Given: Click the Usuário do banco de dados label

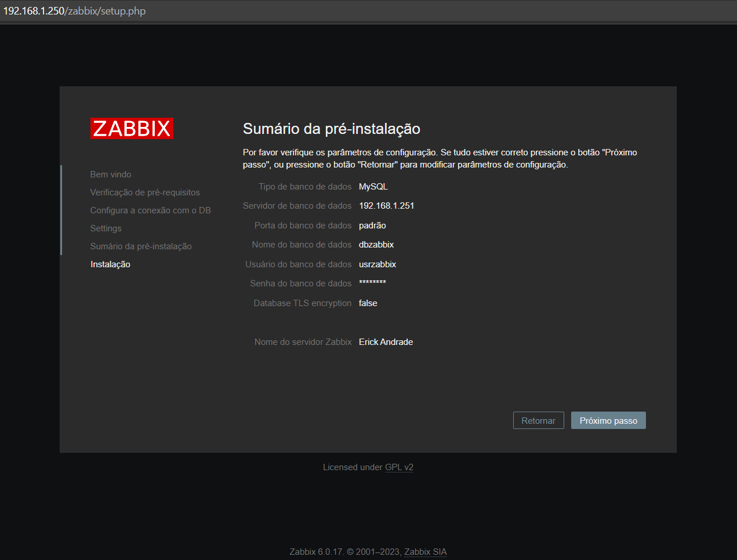Looking at the screenshot, I should pyautogui.click(x=298, y=264).
